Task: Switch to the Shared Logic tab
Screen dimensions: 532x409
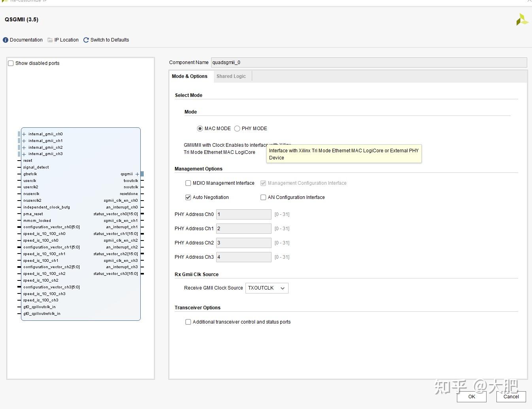Action: [231, 76]
